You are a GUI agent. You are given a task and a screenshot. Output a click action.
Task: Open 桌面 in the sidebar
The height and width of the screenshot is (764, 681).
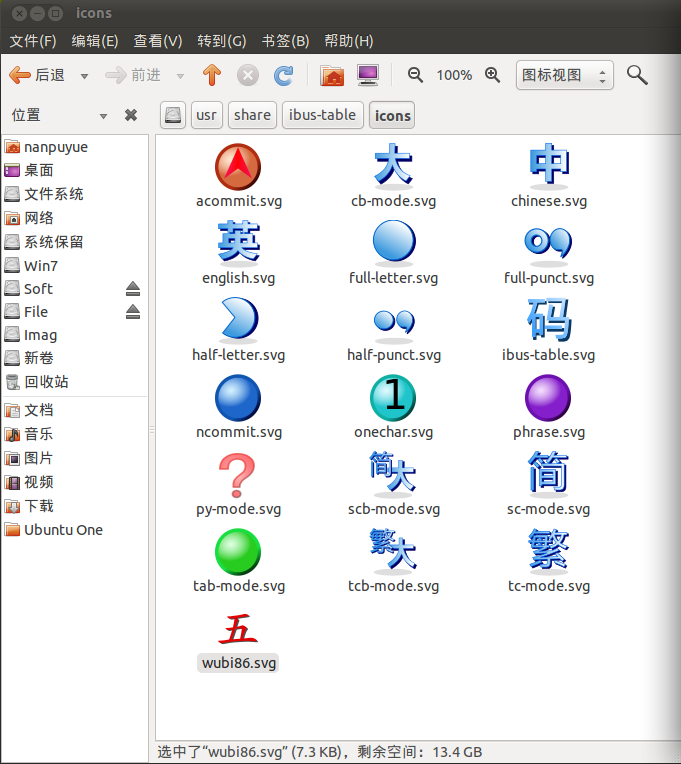(75, 171)
